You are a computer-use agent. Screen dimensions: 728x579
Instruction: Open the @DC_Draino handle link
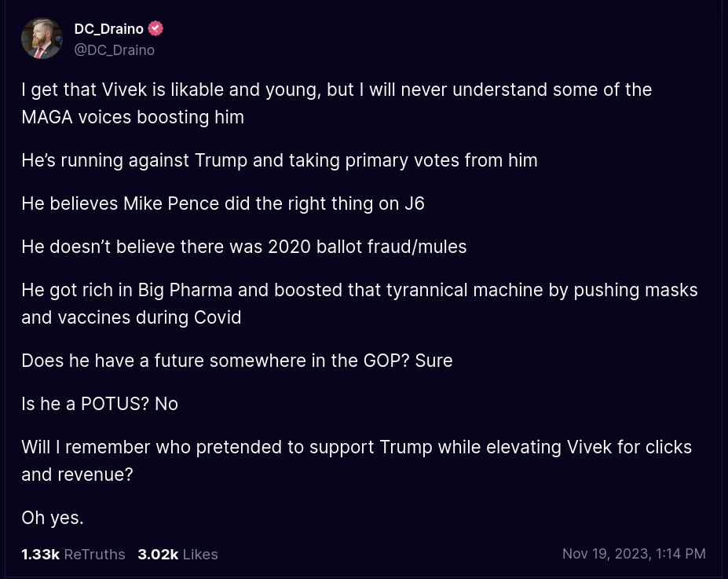pyautogui.click(x=114, y=50)
